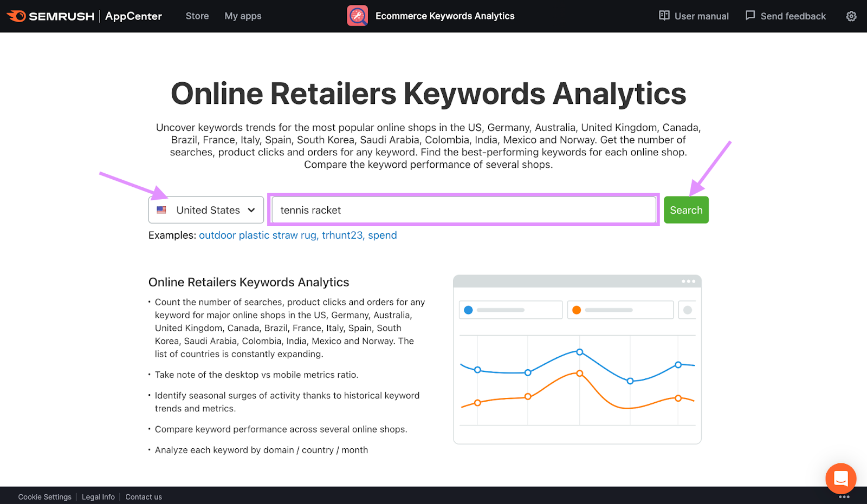The width and height of the screenshot is (867, 504).
Task: Open the orange chat support widget
Action: [840, 479]
